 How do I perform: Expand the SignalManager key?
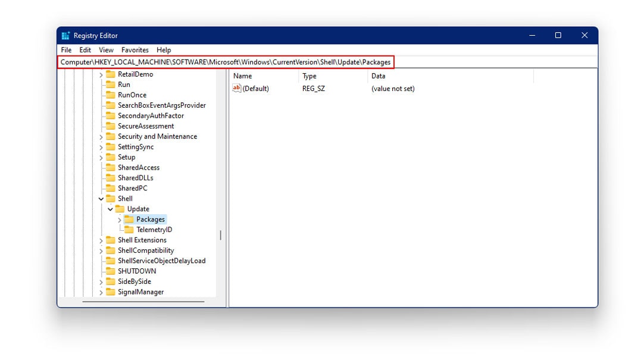pyautogui.click(x=101, y=292)
